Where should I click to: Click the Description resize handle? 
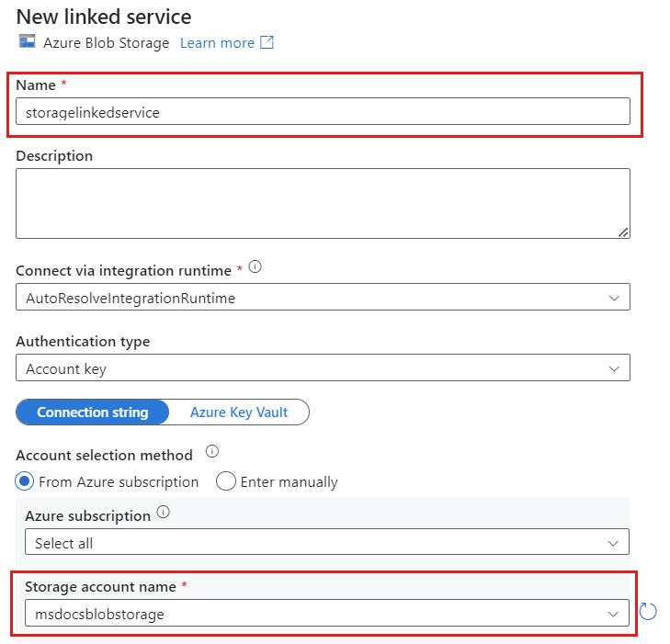tap(623, 232)
